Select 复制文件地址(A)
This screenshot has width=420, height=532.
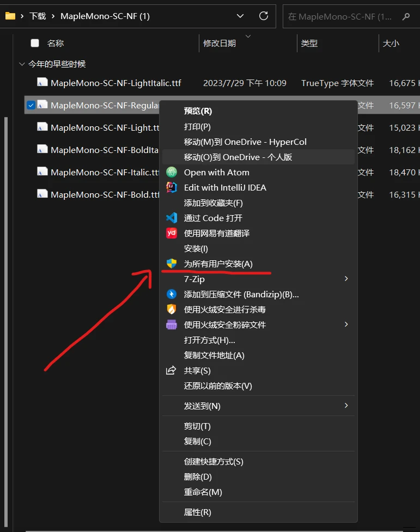[x=258, y=355]
